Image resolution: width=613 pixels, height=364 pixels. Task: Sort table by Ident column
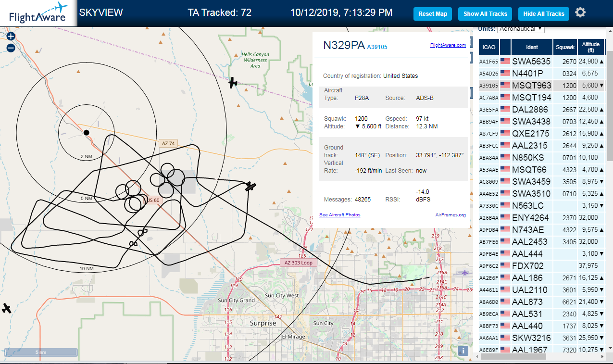tap(532, 47)
